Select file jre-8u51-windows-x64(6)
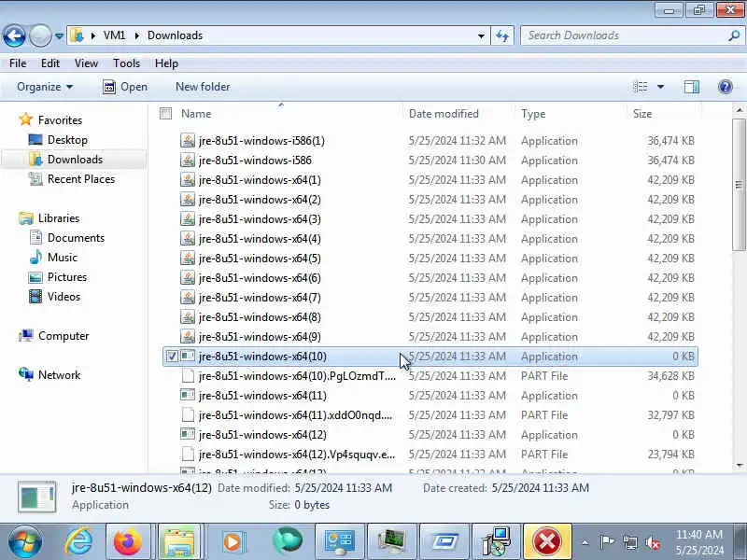The image size is (747, 560). (x=260, y=277)
